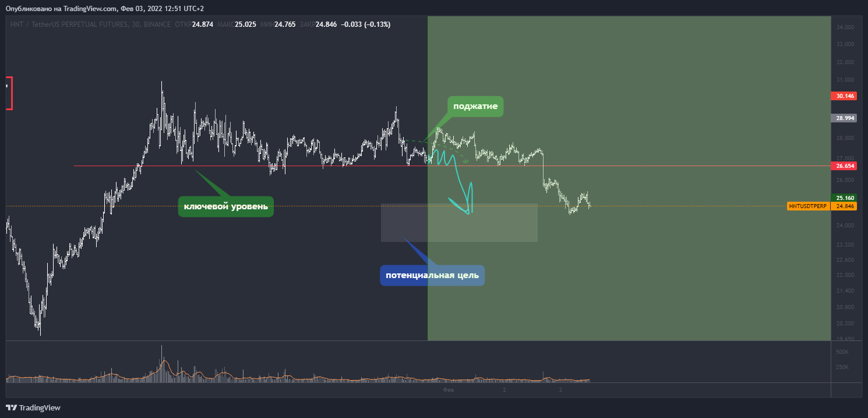Image resolution: width=868 pixels, height=418 pixels.
Task: Select the 'потенциальная цель' blue callout
Action: (432, 275)
